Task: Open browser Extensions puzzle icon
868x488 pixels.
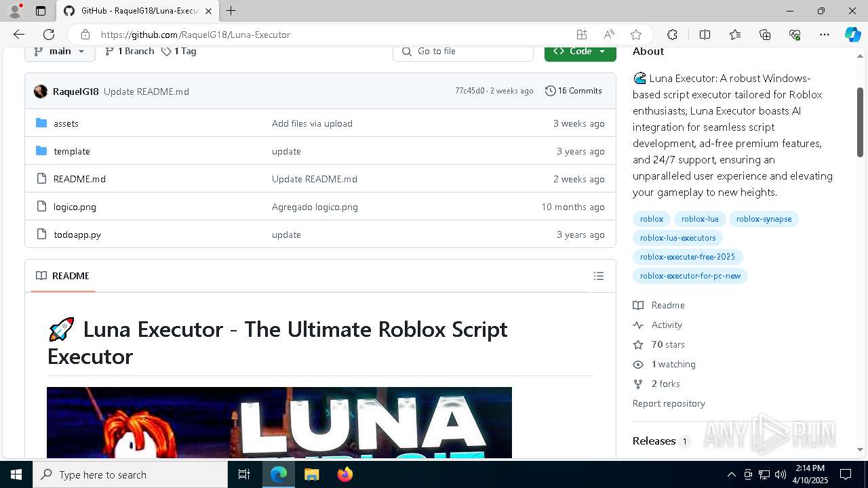Action: (x=672, y=35)
